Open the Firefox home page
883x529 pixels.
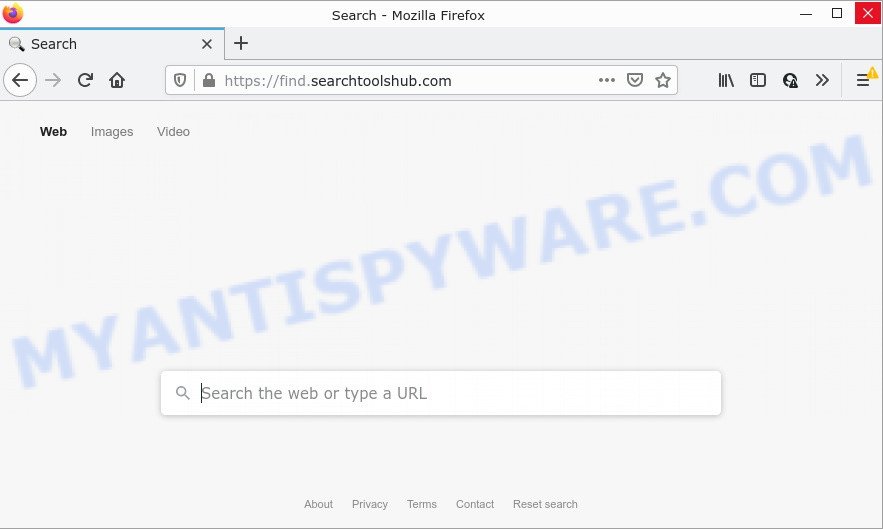click(x=117, y=81)
